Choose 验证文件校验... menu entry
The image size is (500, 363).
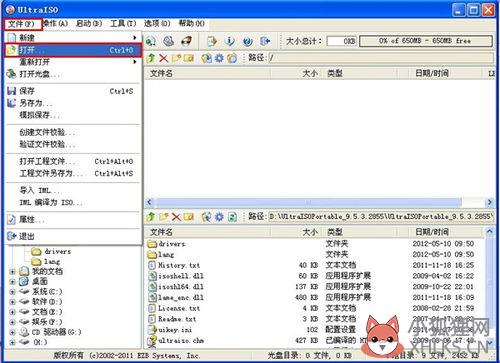73,144
